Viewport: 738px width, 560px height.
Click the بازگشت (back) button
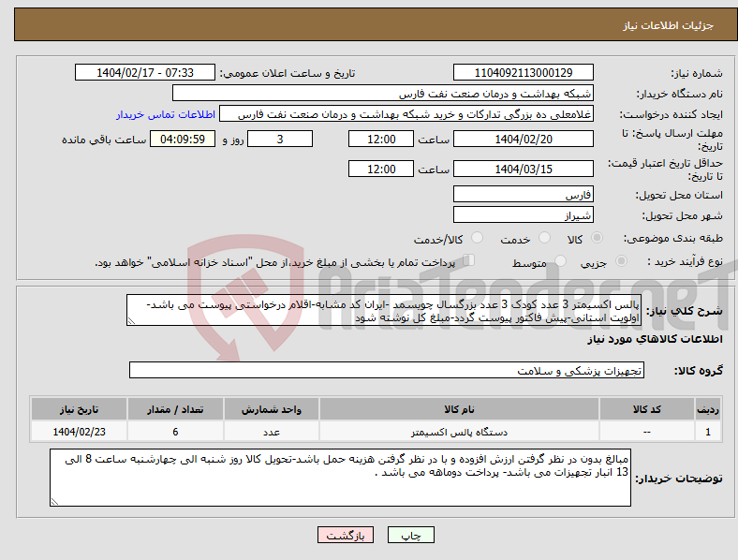[x=346, y=536]
